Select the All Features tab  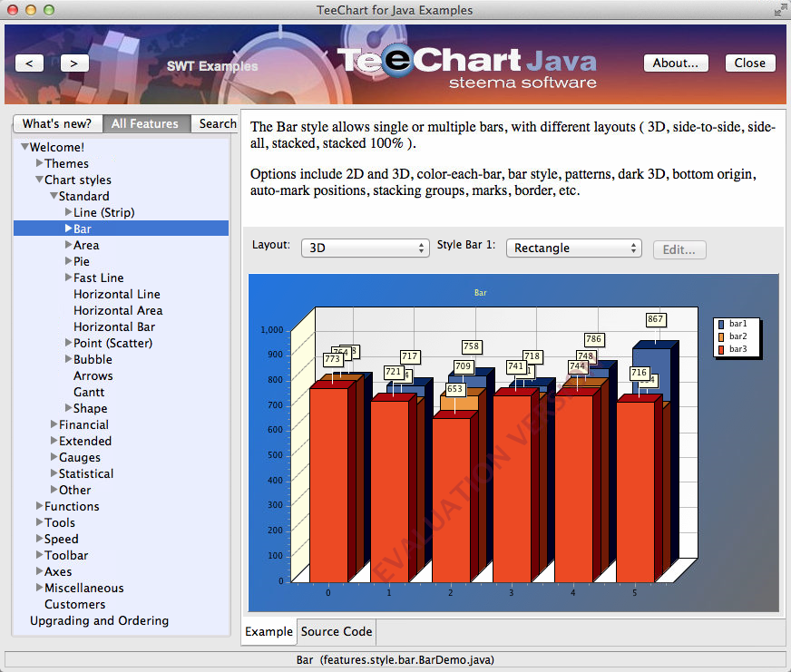pos(146,123)
